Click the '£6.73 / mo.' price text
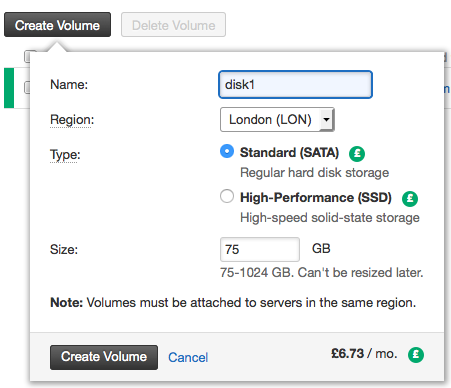 364,353
